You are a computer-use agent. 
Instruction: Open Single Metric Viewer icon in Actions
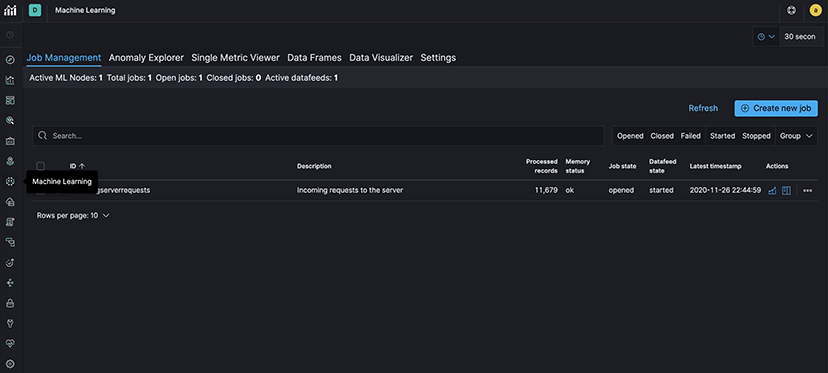[x=772, y=190]
